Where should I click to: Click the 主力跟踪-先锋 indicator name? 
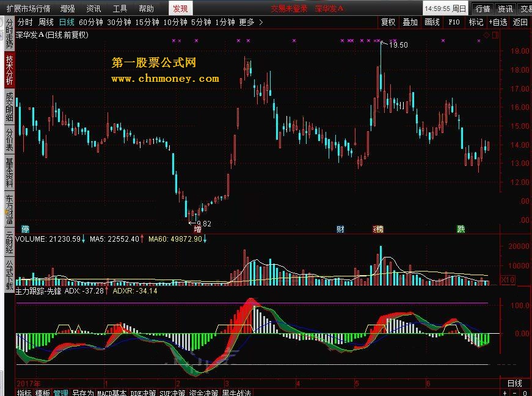38,291
